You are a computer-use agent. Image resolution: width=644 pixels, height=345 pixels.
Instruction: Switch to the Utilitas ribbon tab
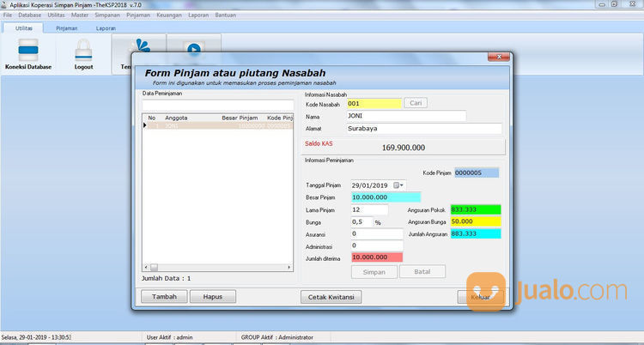(x=23, y=28)
